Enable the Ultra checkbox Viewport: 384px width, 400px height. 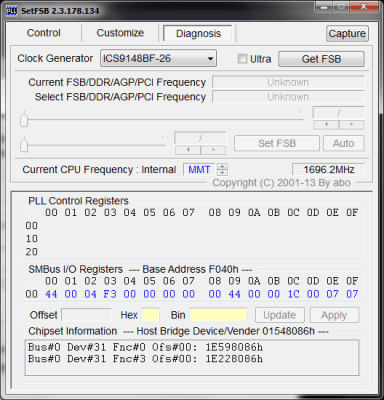[x=242, y=59]
